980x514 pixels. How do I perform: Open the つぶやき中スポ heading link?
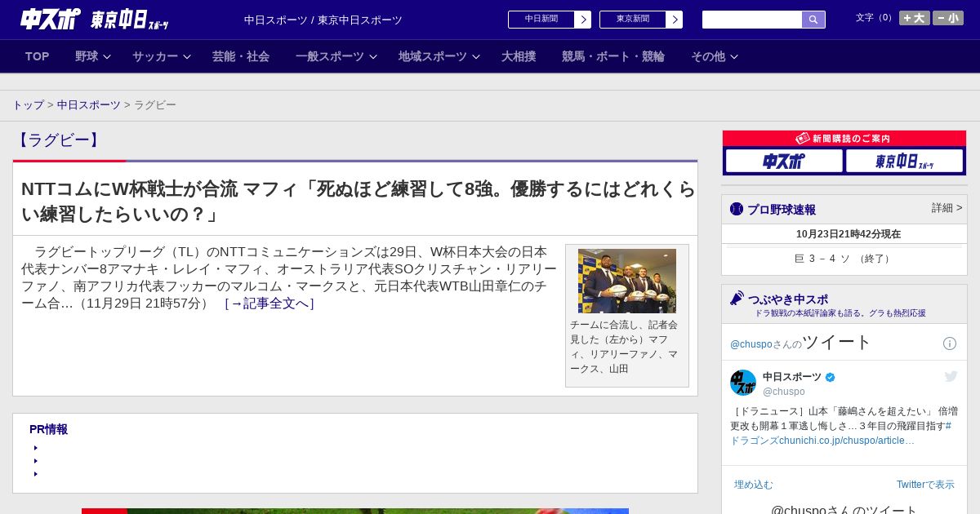(x=788, y=299)
